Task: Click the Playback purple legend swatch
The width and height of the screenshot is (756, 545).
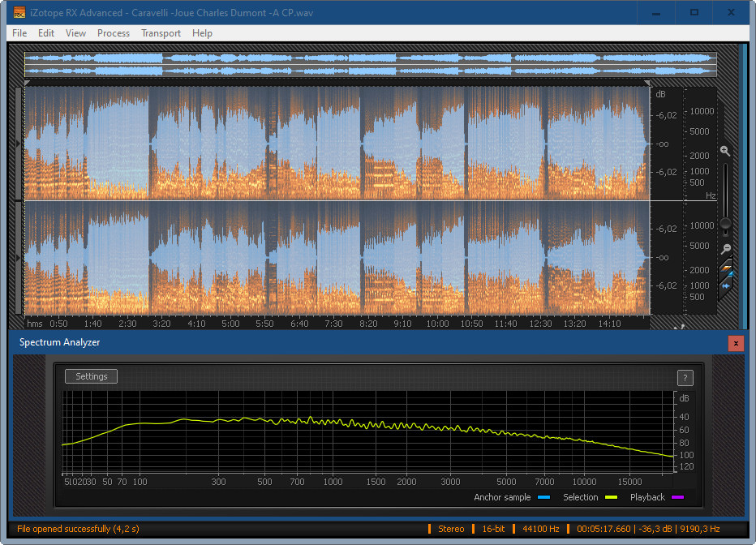Action: pyautogui.click(x=677, y=498)
